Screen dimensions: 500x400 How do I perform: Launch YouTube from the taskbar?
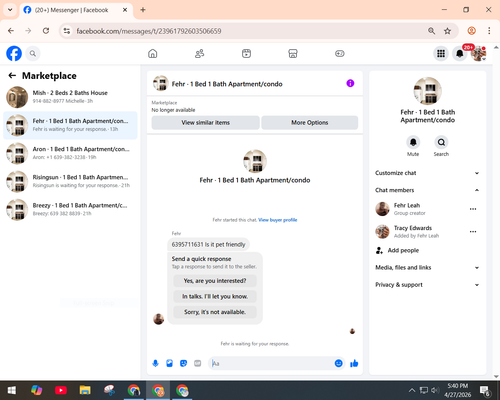[61, 390]
